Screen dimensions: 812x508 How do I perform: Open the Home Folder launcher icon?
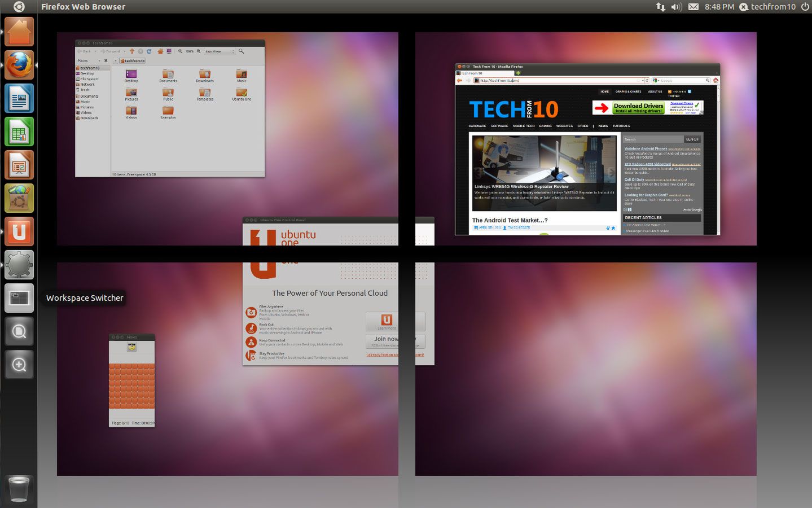click(19, 31)
